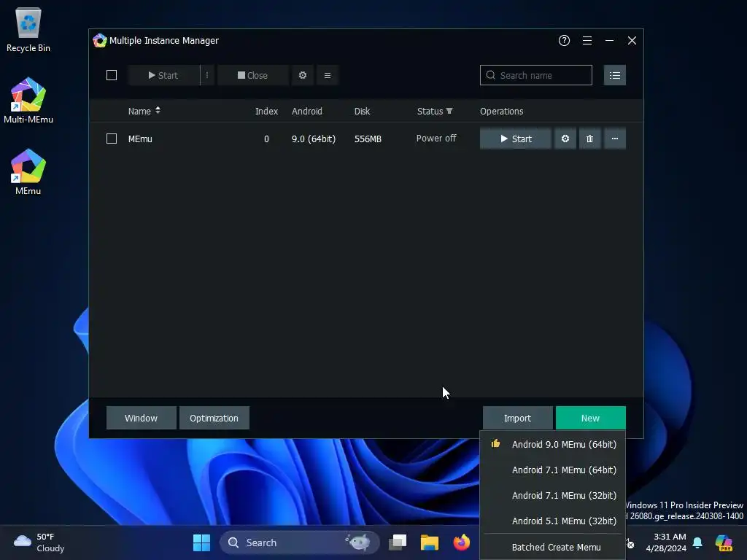This screenshot has width=747, height=560.
Task: Delete the MEmu instance with trash icon
Action: pyautogui.click(x=589, y=139)
